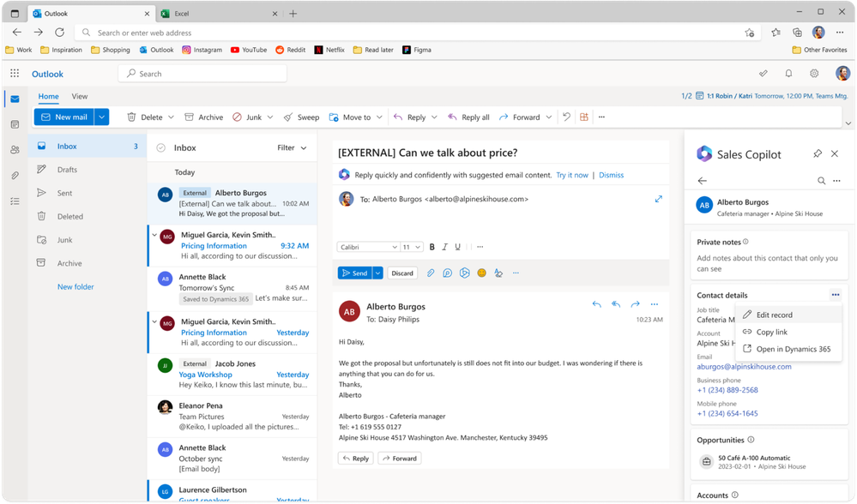Viewport: 857px width, 504px height.
Task: Open the notifications bell icon
Action: point(788,73)
